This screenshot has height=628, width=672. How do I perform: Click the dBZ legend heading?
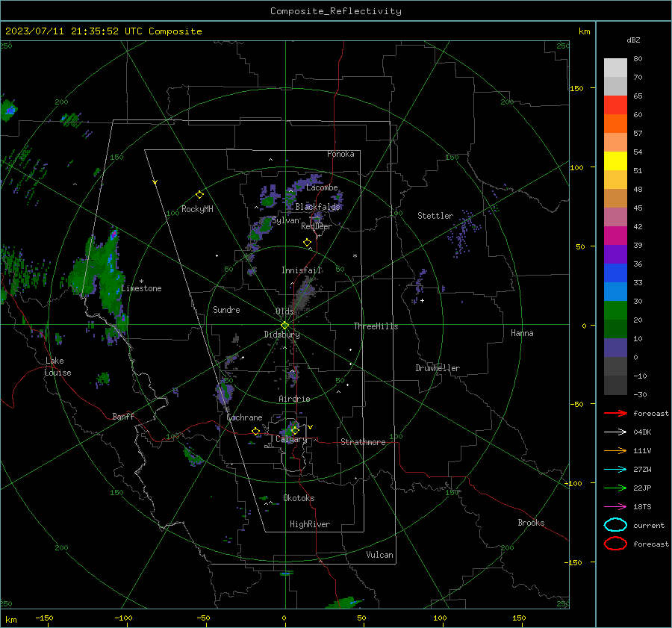633,40
